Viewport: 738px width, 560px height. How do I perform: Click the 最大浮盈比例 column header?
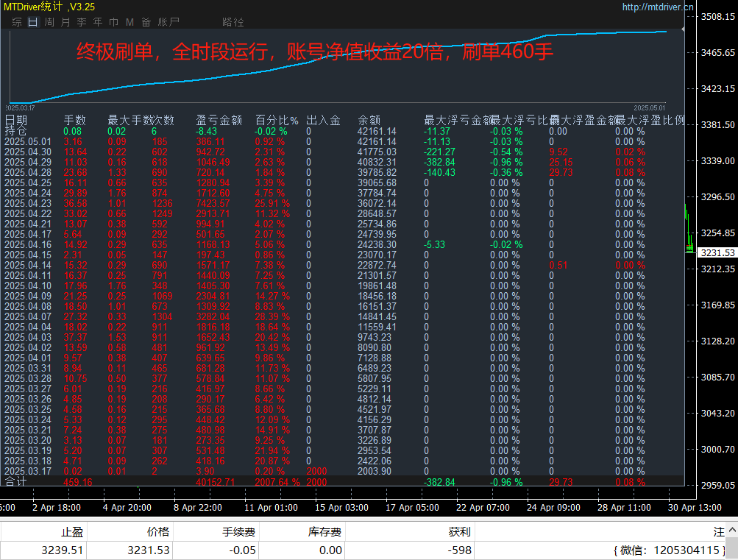[650, 120]
